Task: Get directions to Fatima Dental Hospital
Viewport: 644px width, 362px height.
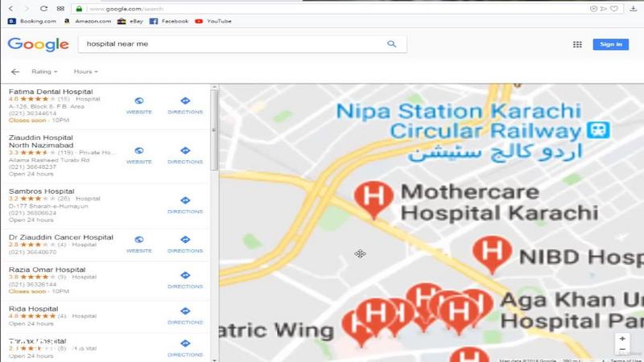Action: [185, 105]
